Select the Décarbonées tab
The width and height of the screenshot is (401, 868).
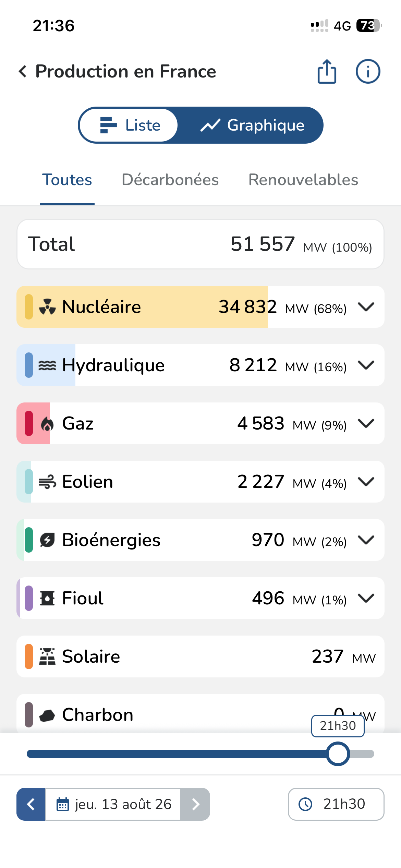tap(170, 180)
